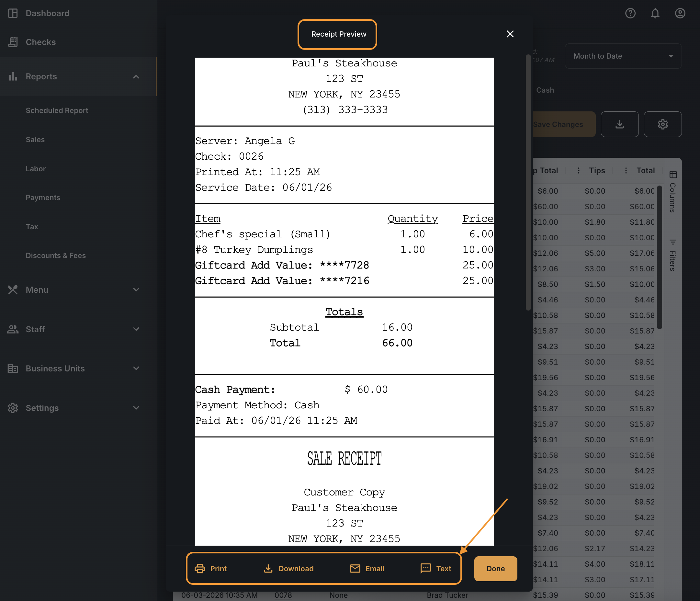Viewport: 700px width, 601px height.
Task: Select the Chef's special (Small) line
Action: pyautogui.click(x=344, y=234)
